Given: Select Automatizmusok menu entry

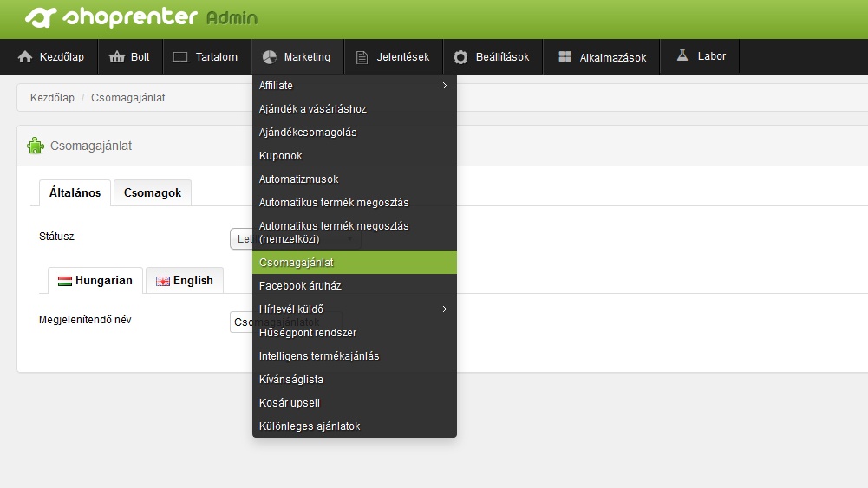Looking at the screenshot, I should click(x=355, y=179).
